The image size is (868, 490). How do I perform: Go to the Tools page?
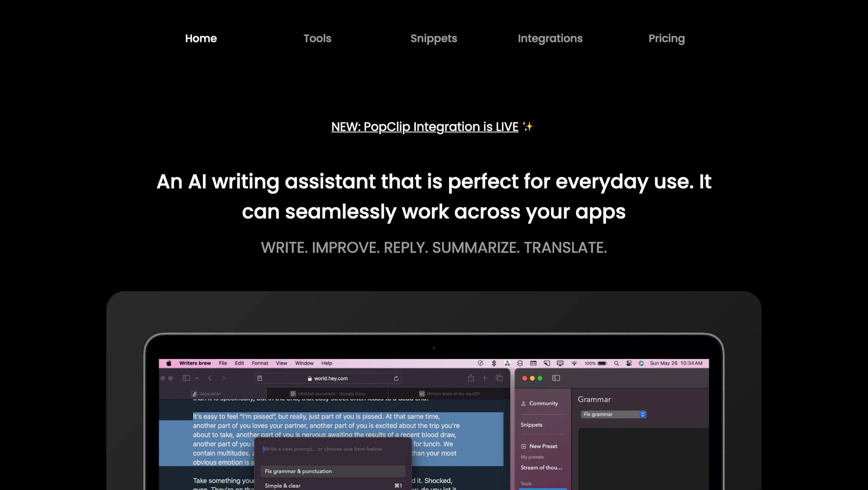pos(317,38)
